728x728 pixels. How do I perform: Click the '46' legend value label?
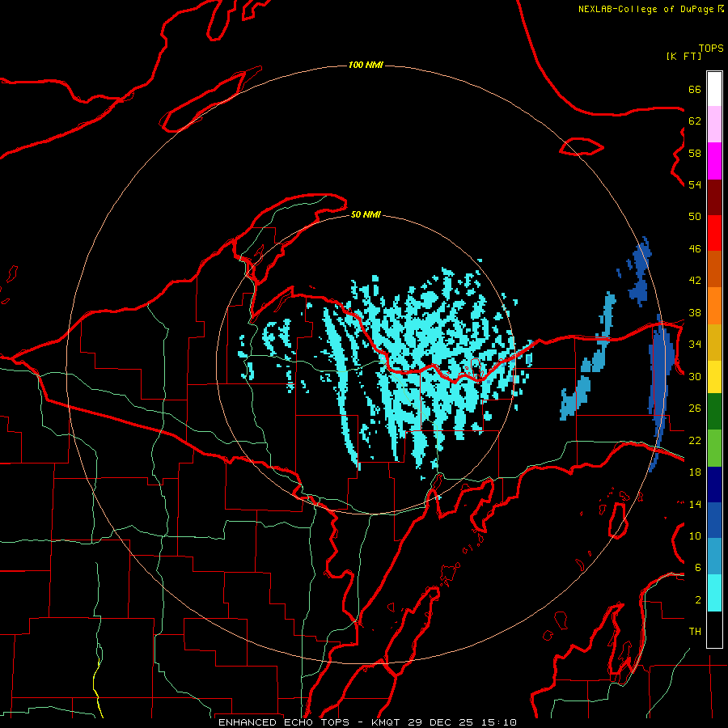point(695,249)
